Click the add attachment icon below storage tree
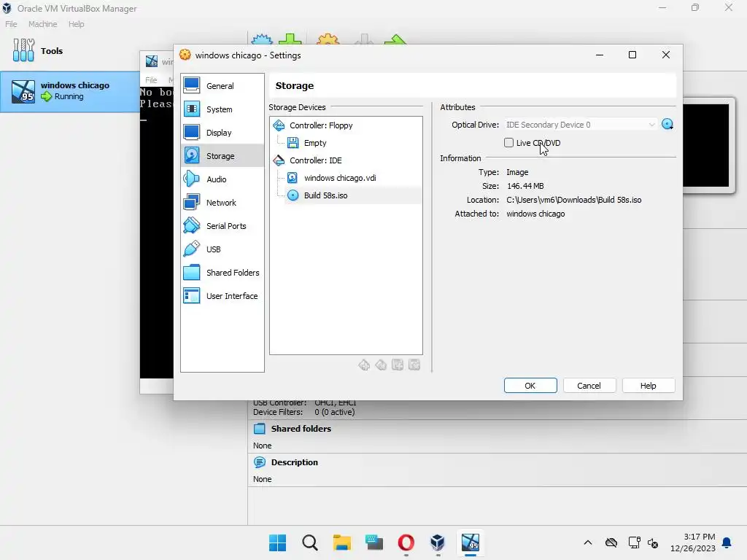Screen dimensions: 747x560 (x=398, y=365)
